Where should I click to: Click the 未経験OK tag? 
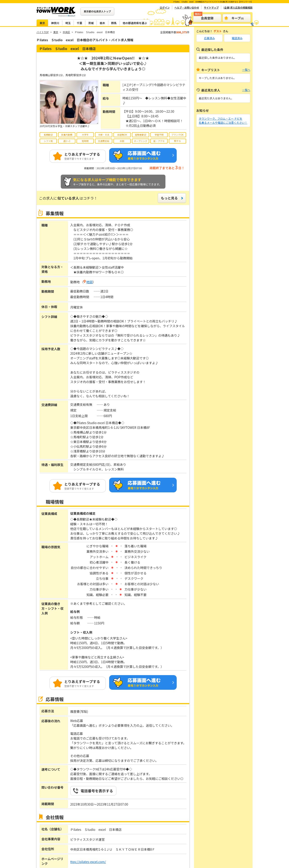click(122, 135)
